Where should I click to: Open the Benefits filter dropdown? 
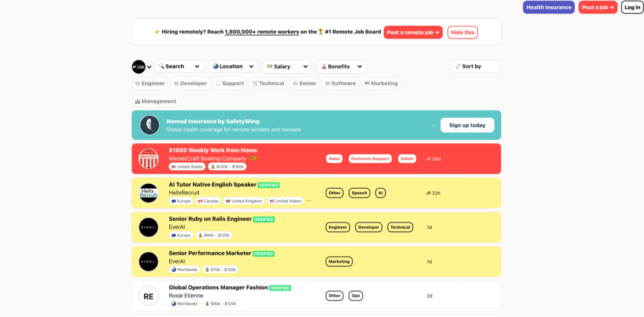pos(341,67)
